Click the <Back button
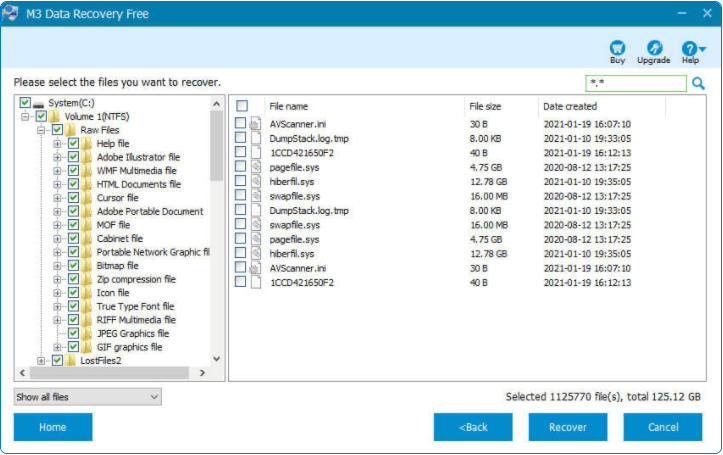This screenshot has height=455, width=723. (473, 427)
